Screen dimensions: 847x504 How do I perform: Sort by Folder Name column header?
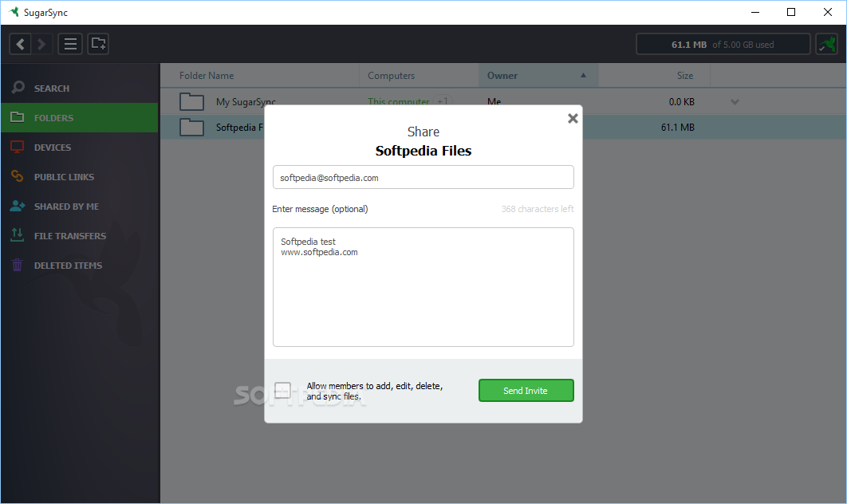pyautogui.click(x=207, y=76)
